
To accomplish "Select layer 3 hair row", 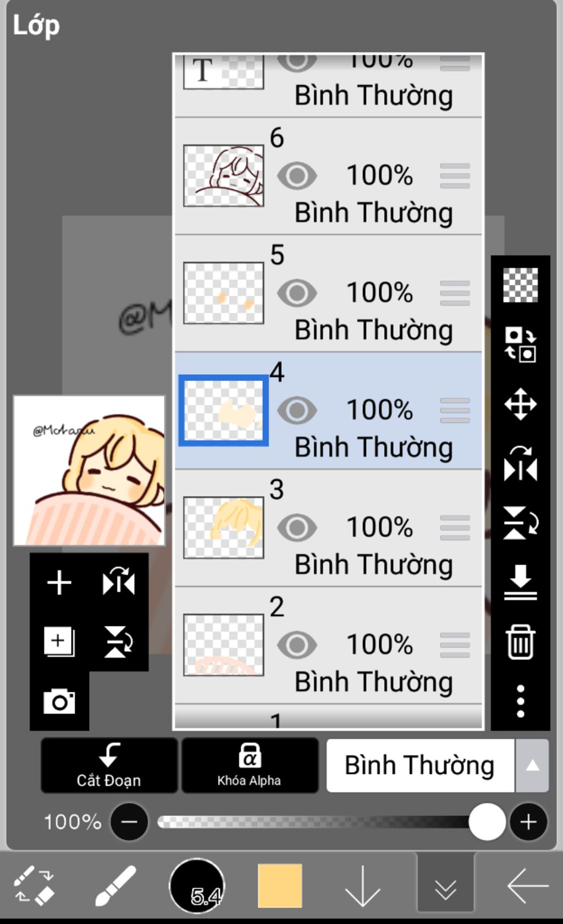I will [328, 528].
